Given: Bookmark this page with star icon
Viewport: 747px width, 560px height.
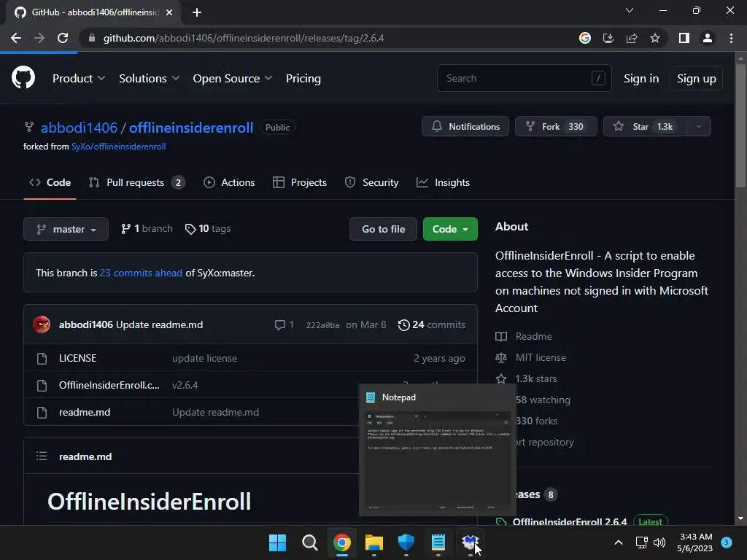Looking at the screenshot, I should pos(655,38).
